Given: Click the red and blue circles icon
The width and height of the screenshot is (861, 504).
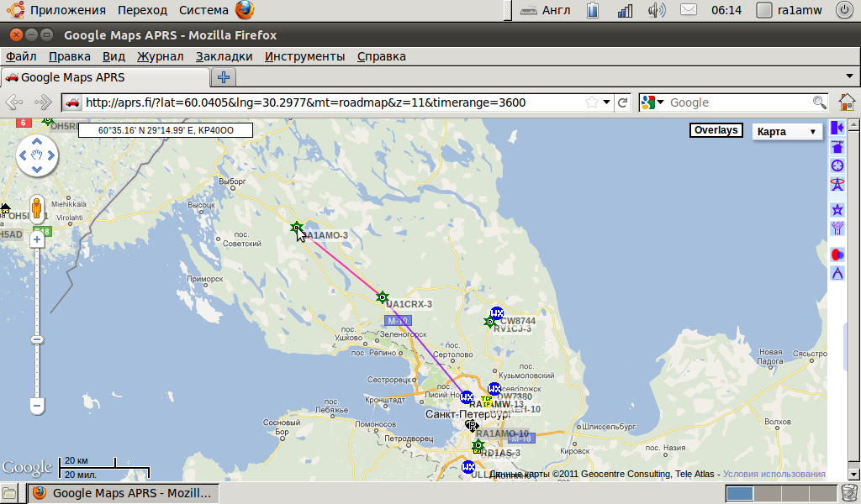Looking at the screenshot, I should click(837, 254).
